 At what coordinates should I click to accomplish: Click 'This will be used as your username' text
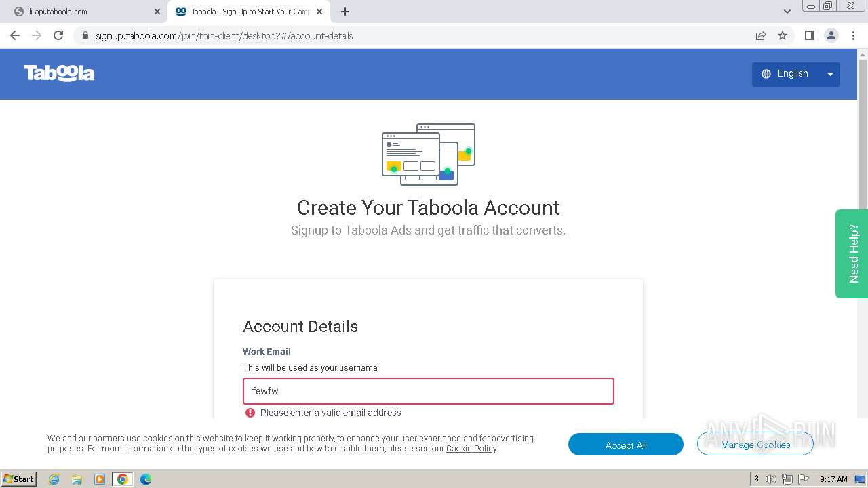[310, 368]
